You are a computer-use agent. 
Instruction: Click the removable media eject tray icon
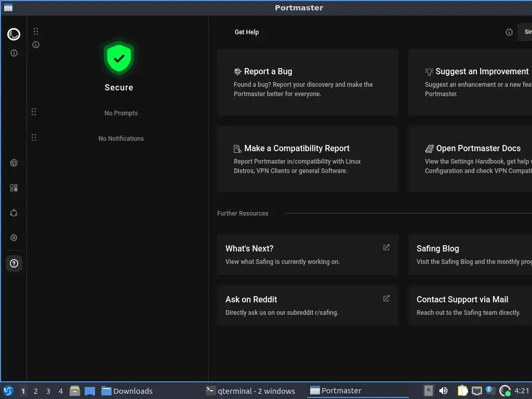pyautogui.click(x=429, y=391)
